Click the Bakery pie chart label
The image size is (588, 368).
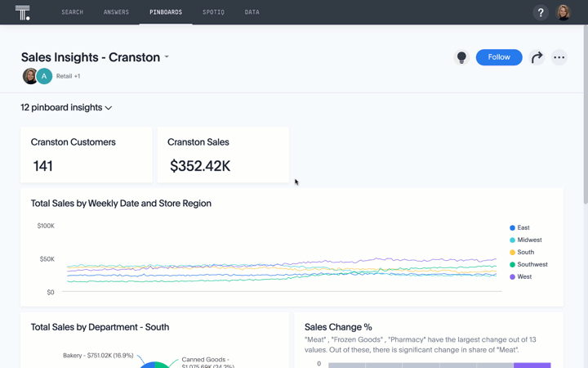[98, 355]
